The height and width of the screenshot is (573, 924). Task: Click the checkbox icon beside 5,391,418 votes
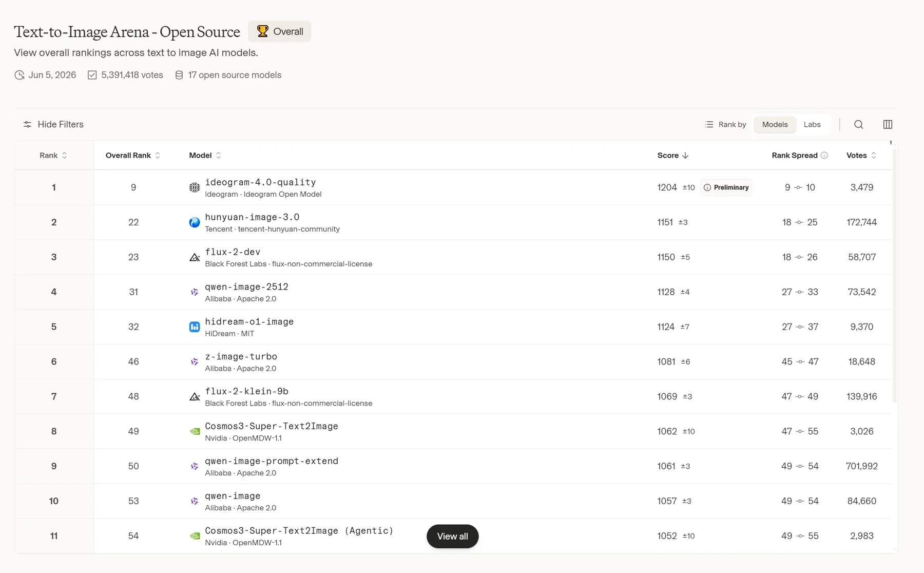coord(92,75)
